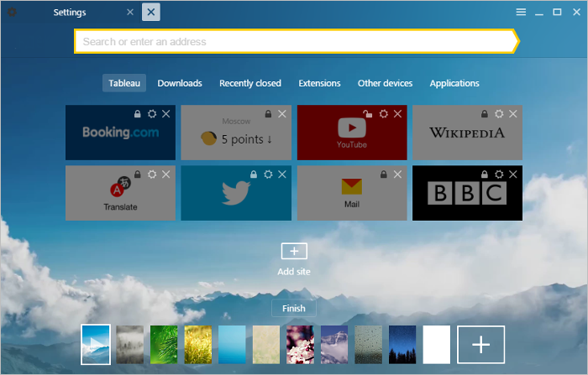
Task: Open settings gear on Twitter tile
Action: click(268, 174)
